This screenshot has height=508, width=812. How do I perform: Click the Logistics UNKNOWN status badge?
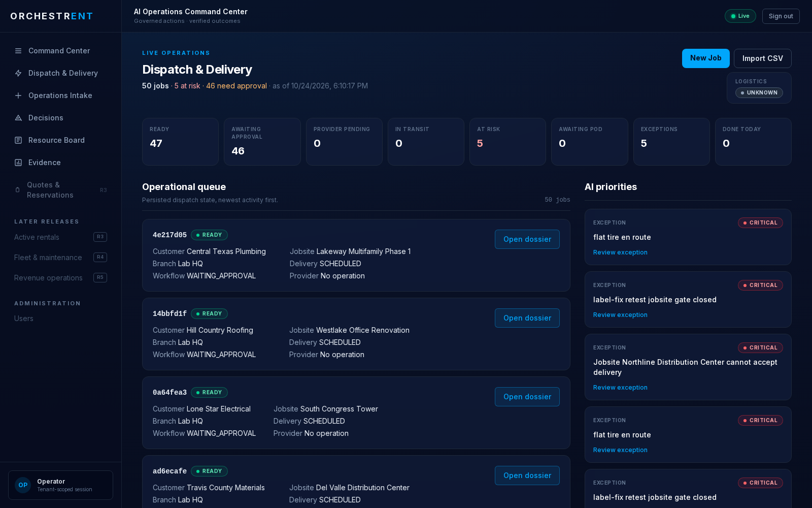pos(759,93)
